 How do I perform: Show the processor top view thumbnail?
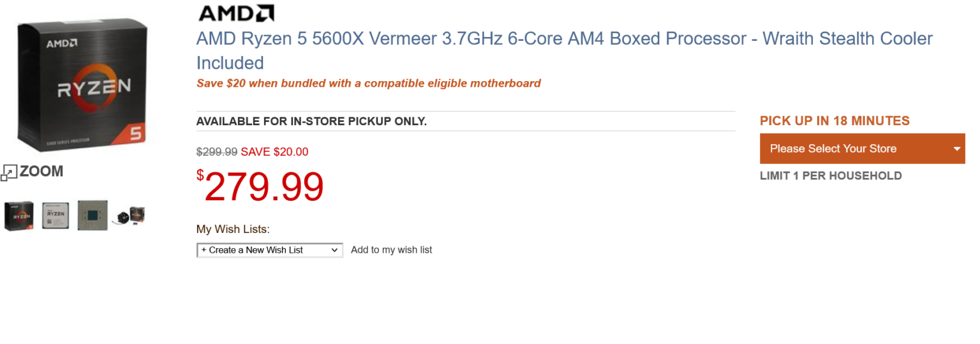pos(56,215)
